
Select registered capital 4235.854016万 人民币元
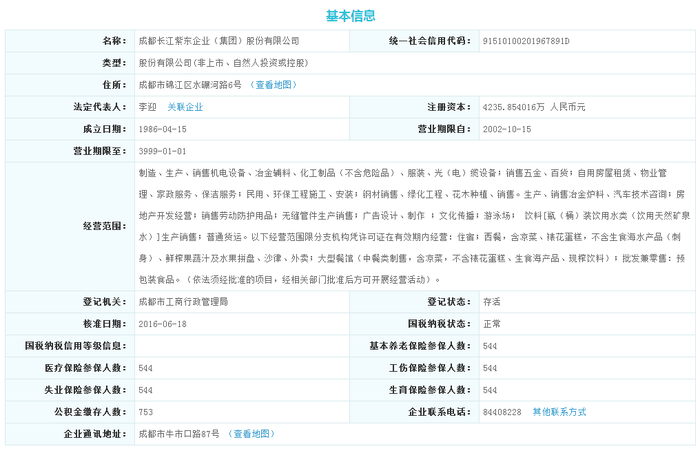pos(534,107)
